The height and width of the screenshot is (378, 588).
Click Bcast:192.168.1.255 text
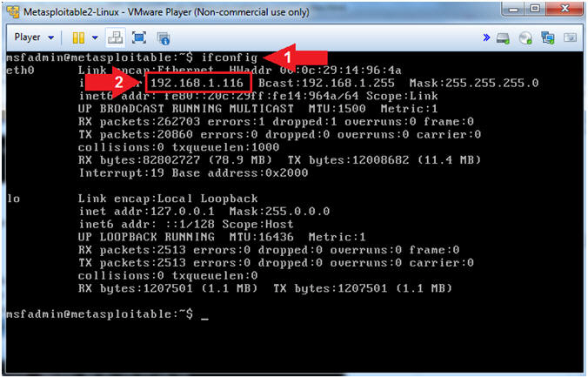tap(326, 83)
